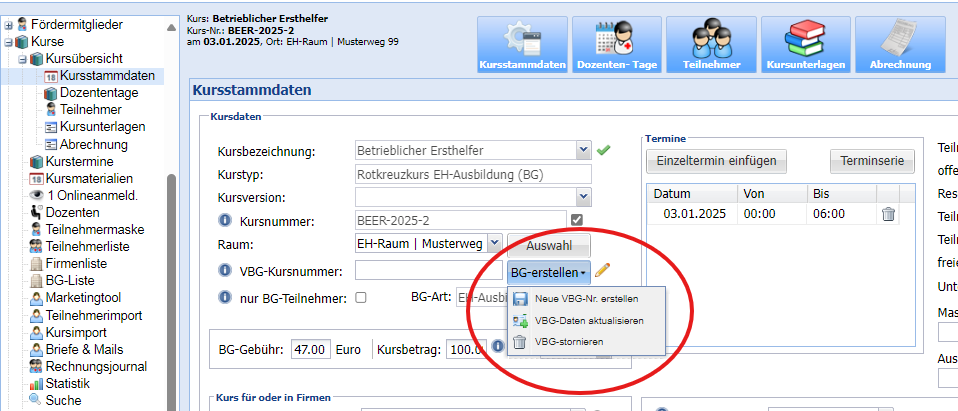Choose VBG-stornieren from the menu
The width and height of the screenshot is (958, 411).
[x=574, y=342]
